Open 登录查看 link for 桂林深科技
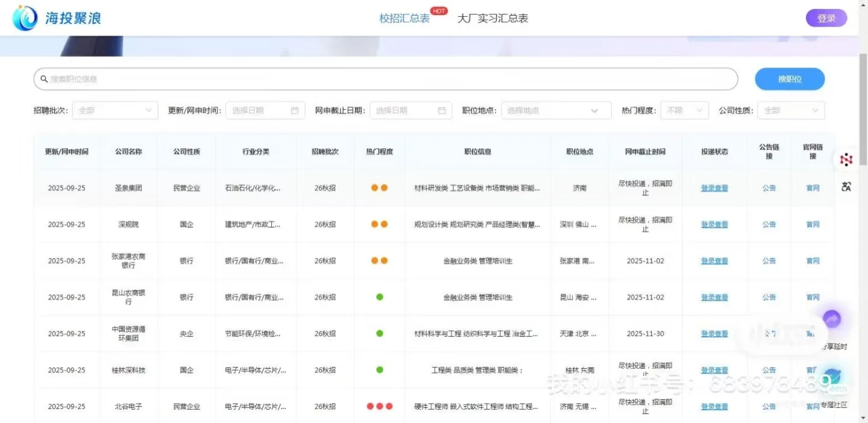The height and width of the screenshot is (423, 868). pyautogui.click(x=714, y=370)
